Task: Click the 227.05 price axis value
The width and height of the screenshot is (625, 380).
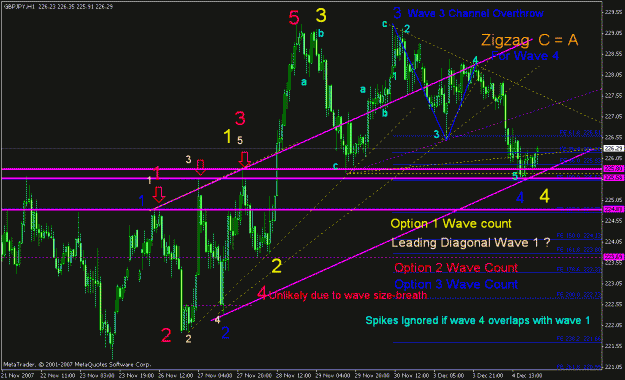Action: point(613,116)
